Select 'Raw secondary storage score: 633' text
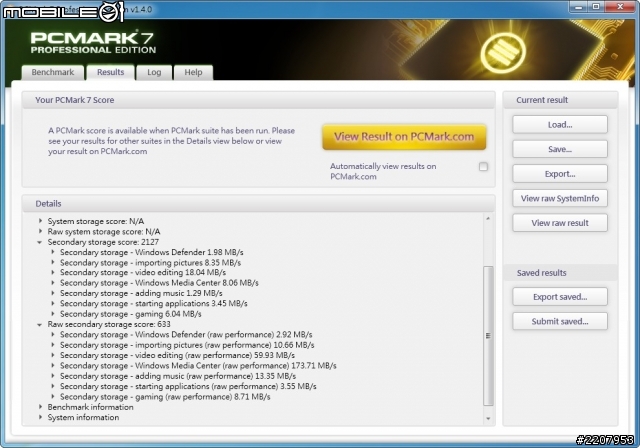The width and height of the screenshot is (640, 448). 109,324
